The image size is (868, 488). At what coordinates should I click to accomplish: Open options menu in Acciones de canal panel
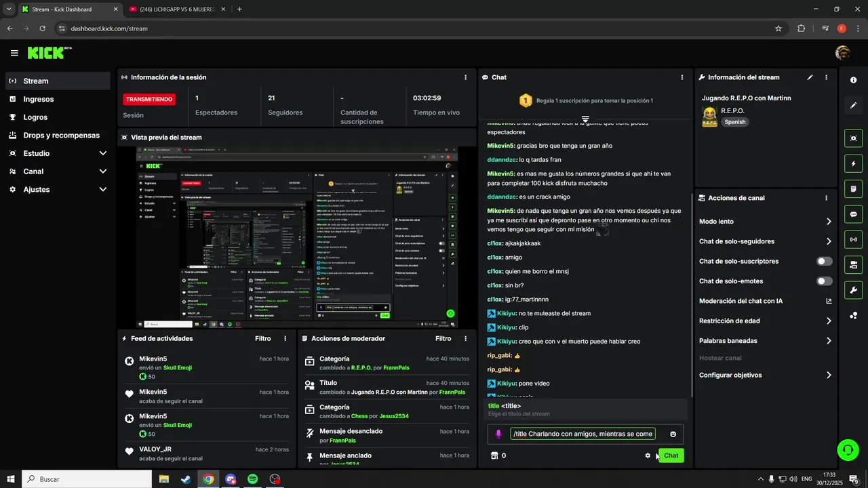click(826, 198)
